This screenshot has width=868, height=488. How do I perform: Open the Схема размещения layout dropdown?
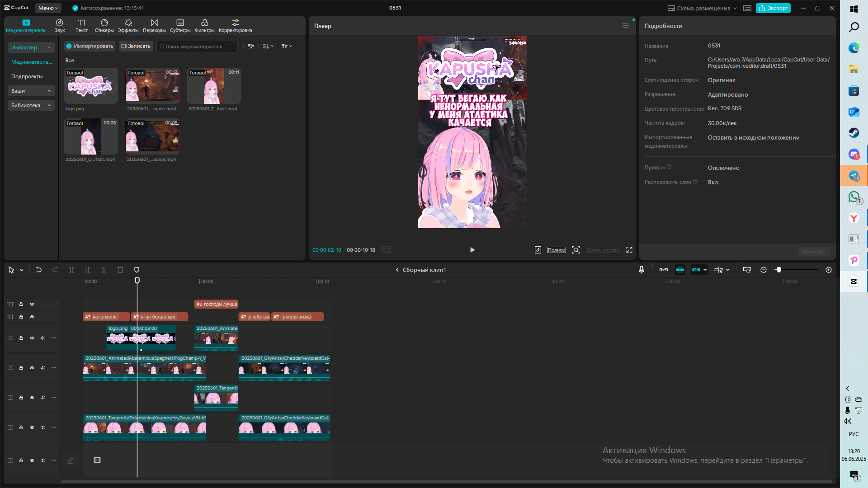(x=702, y=8)
